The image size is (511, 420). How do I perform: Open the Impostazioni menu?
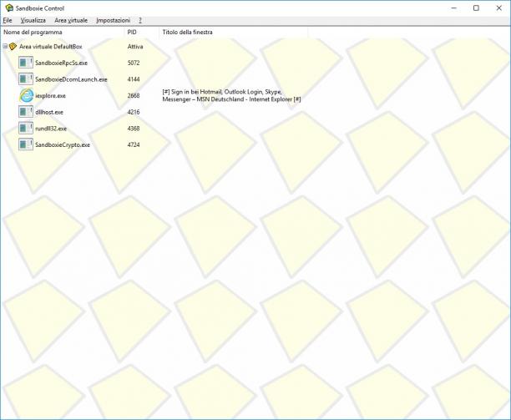coord(113,20)
